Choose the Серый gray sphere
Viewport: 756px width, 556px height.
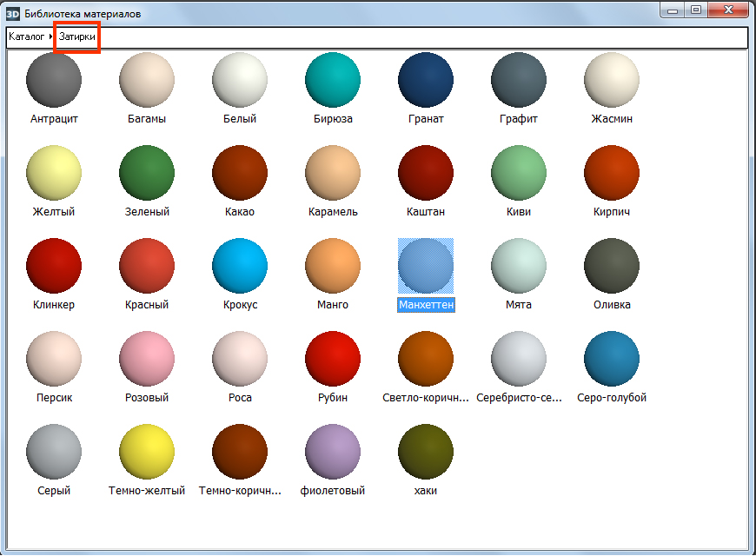(x=54, y=453)
